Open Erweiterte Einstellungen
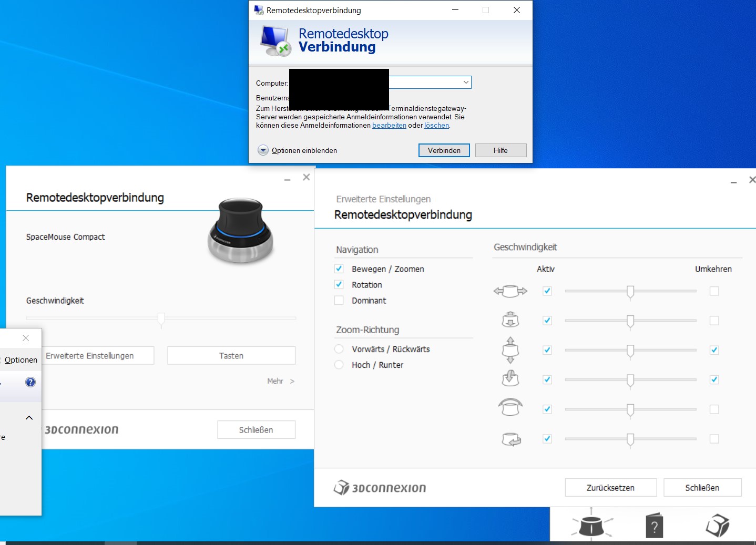 pyautogui.click(x=98, y=355)
